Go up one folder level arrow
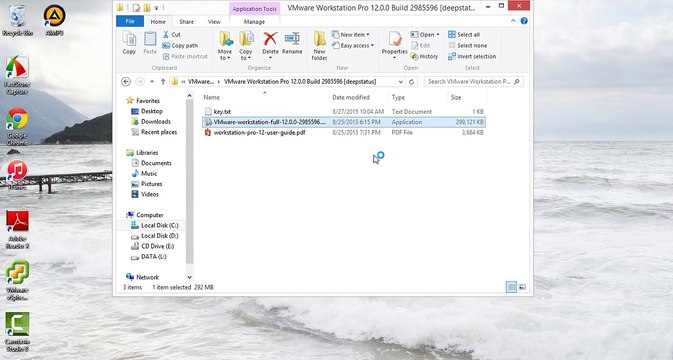 click(163, 82)
